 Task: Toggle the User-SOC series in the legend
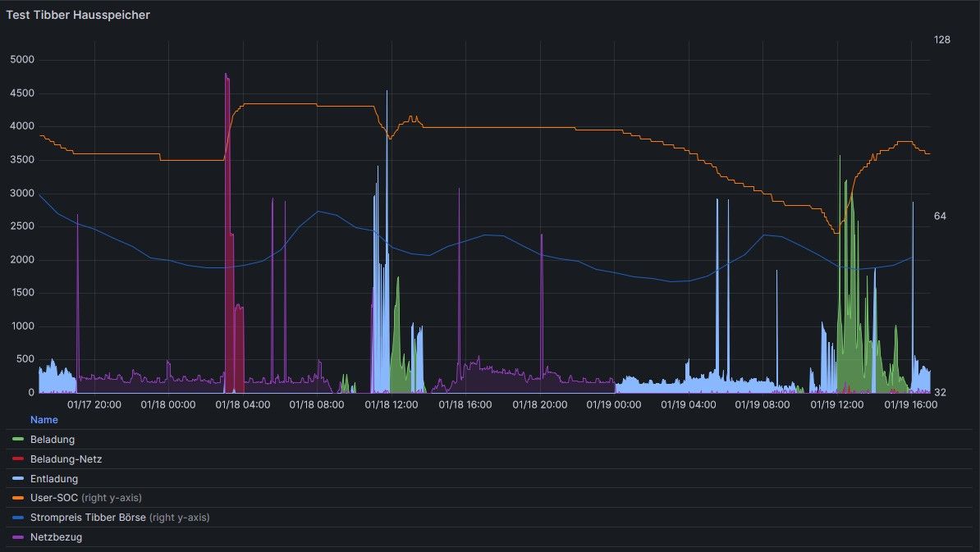tap(54, 498)
